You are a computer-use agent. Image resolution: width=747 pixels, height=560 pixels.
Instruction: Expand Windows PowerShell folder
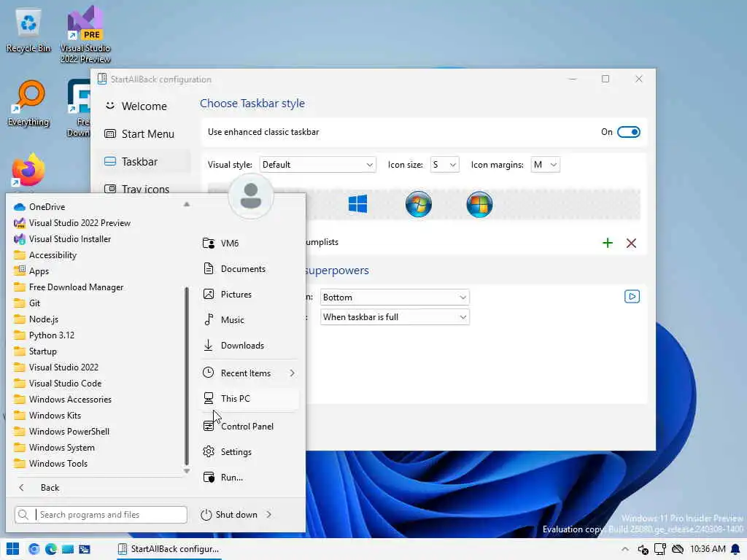pyautogui.click(x=62, y=432)
